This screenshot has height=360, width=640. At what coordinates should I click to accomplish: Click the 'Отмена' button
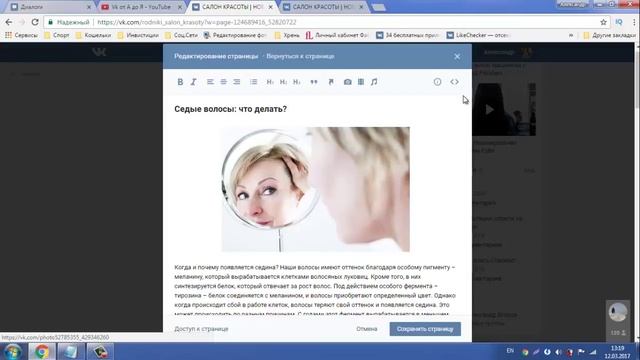coord(367,329)
